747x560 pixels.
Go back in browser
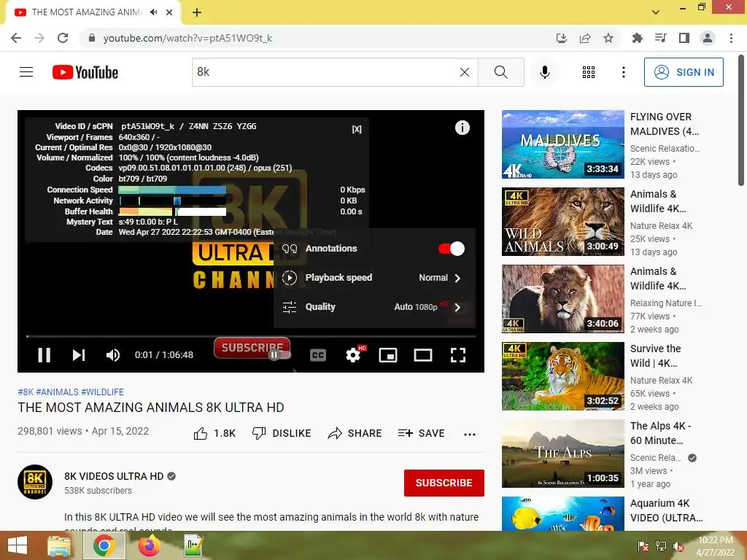(x=16, y=38)
